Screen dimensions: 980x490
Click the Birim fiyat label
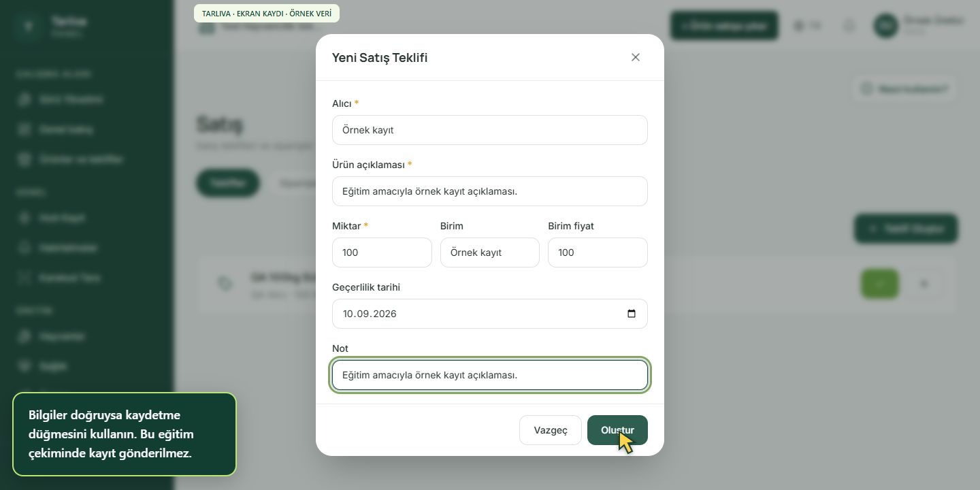pyautogui.click(x=571, y=226)
